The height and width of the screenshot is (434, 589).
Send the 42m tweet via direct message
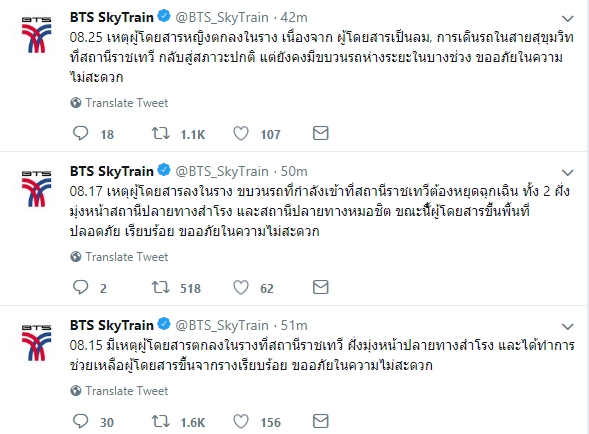pyautogui.click(x=320, y=133)
